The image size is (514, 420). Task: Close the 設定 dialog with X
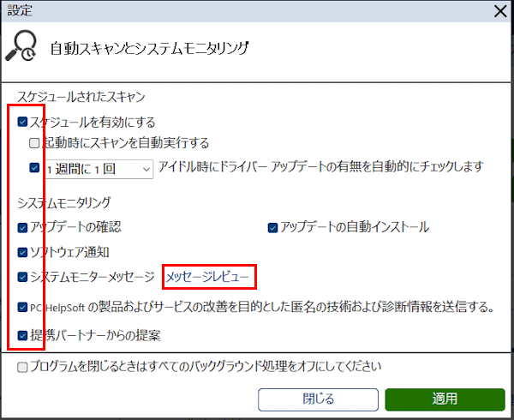(x=500, y=11)
